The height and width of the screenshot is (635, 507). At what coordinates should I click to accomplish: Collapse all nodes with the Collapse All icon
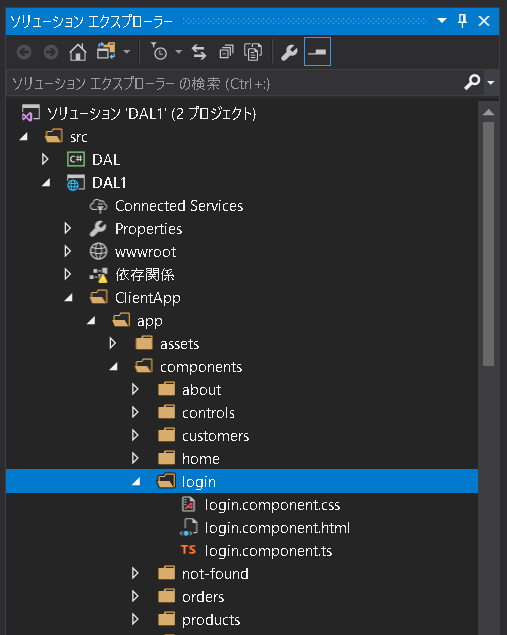point(226,52)
